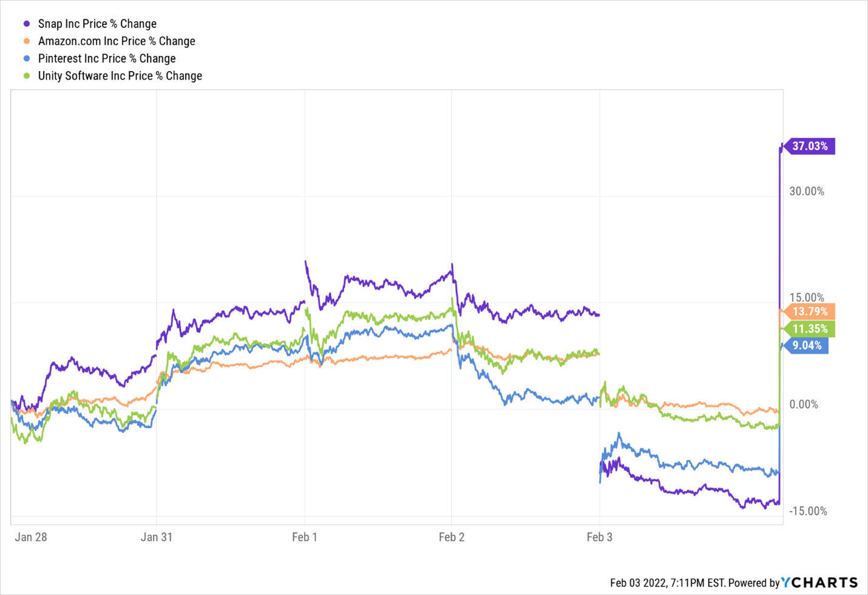The width and height of the screenshot is (868, 595).
Task: Select the Pinterest Inc Price % Change label
Action: 107,59
